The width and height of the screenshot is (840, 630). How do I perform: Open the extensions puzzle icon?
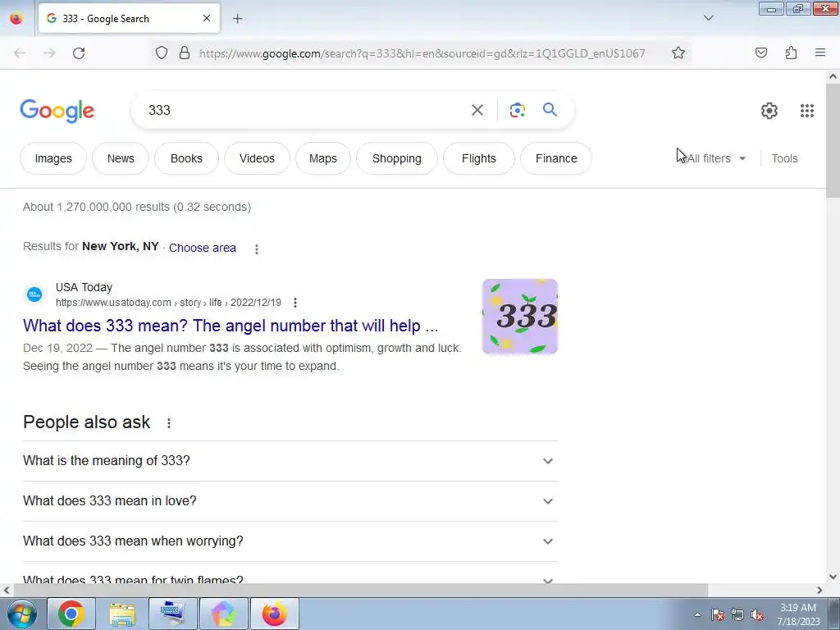(x=791, y=52)
